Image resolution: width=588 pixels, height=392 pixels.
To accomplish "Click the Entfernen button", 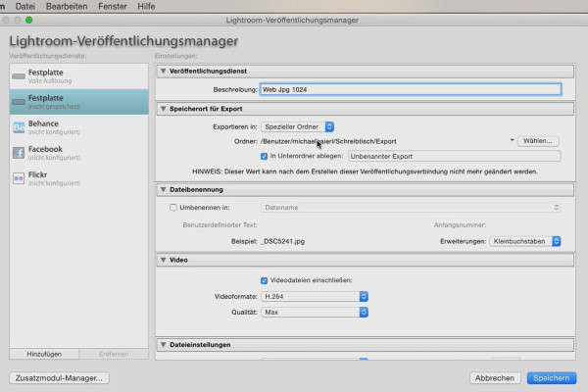I will coord(114,354).
